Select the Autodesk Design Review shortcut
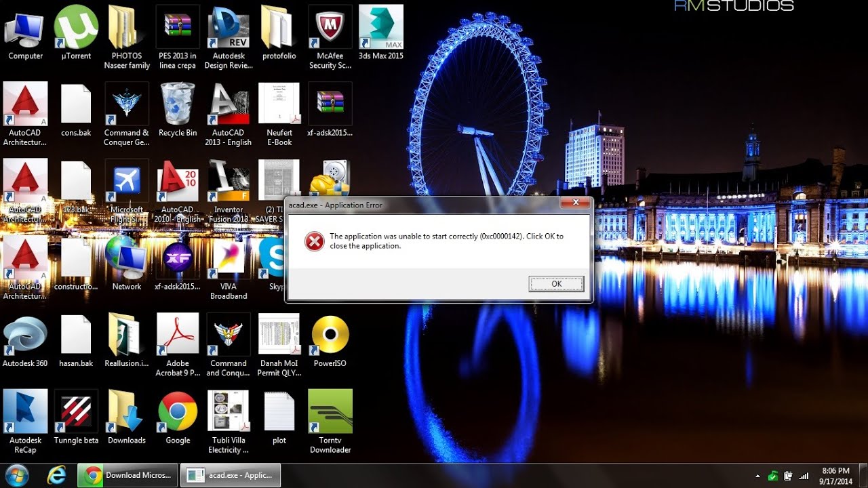This screenshot has width=868, height=488. click(229, 38)
